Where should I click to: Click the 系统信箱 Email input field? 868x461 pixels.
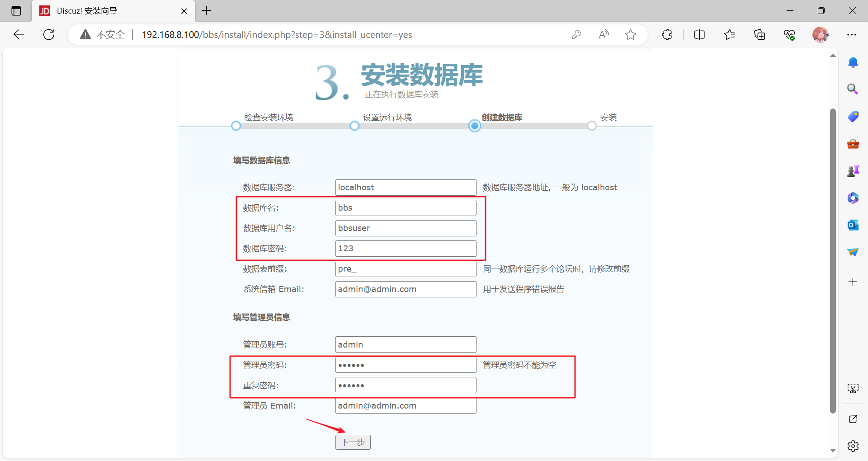coord(406,289)
